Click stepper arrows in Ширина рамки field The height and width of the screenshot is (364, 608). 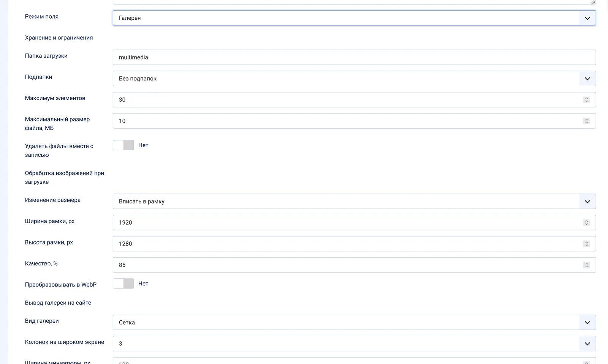click(x=586, y=223)
